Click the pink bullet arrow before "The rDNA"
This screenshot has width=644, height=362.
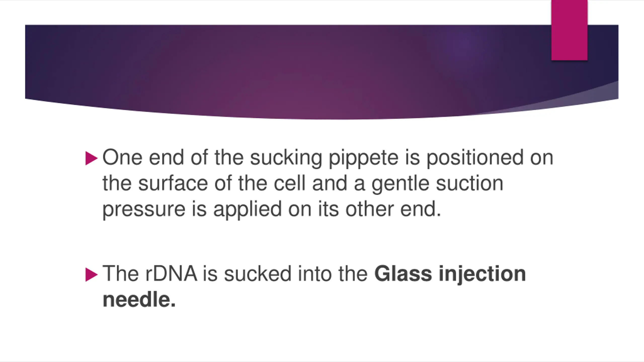pyautogui.click(x=91, y=275)
